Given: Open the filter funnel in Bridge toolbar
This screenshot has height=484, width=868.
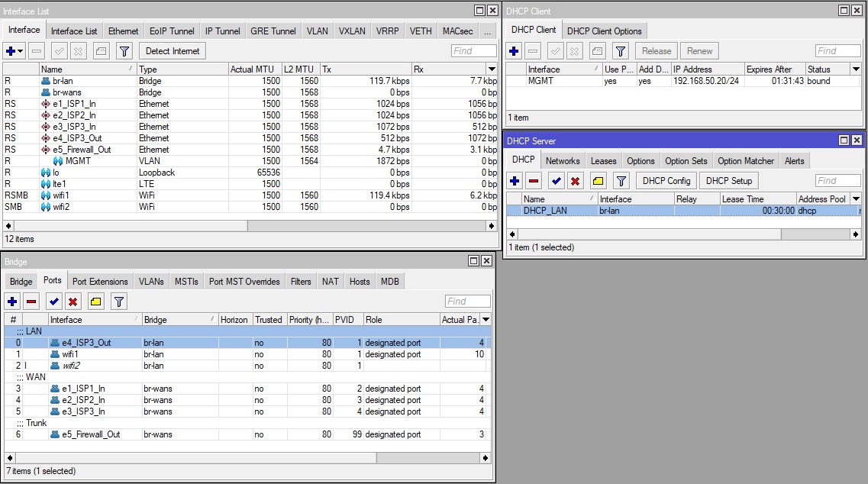Looking at the screenshot, I should (x=118, y=302).
